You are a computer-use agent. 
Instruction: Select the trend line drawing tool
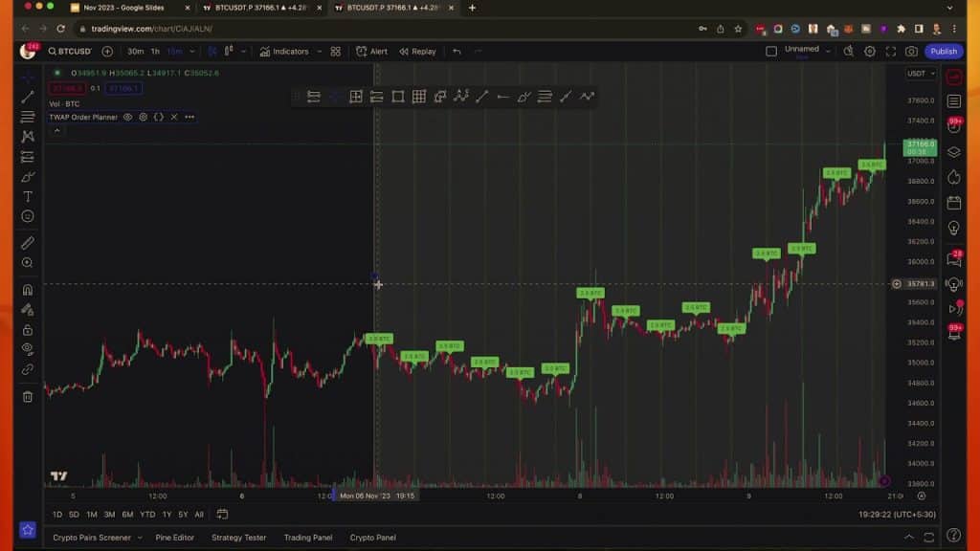pyautogui.click(x=28, y=97)
